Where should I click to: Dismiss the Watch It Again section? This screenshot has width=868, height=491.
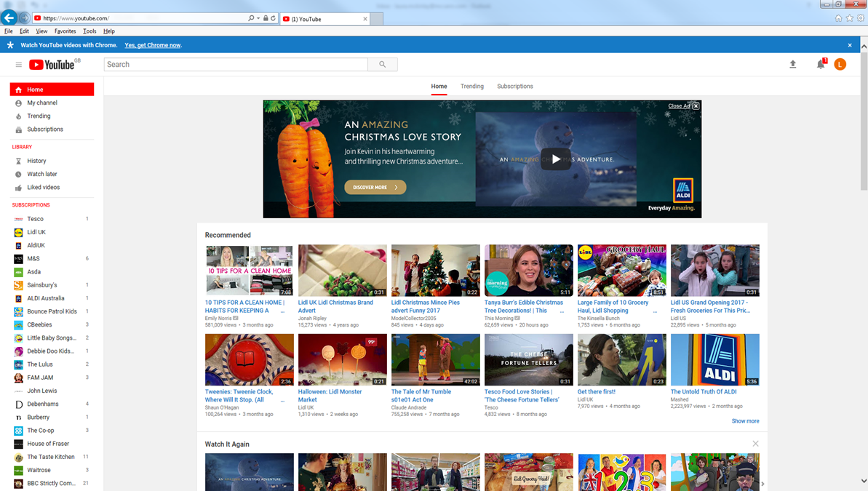(x=756, y=444)
